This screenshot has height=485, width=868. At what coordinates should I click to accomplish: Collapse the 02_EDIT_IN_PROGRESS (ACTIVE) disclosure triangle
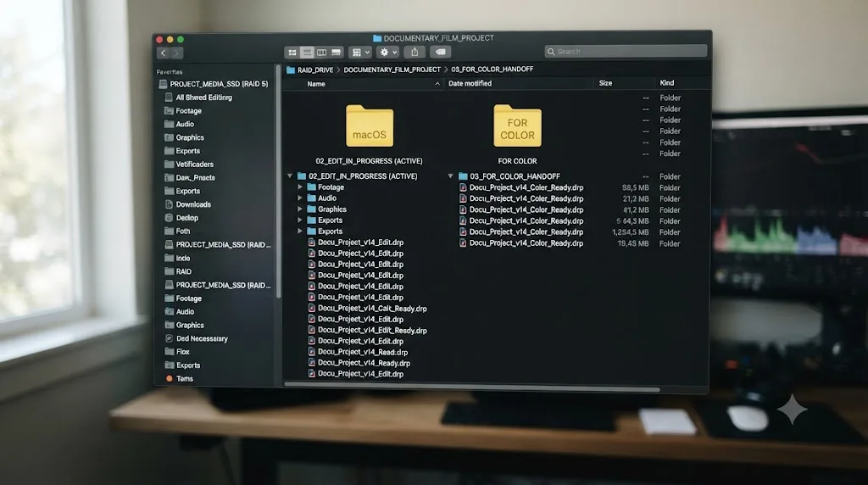click(x=290, y=176)
